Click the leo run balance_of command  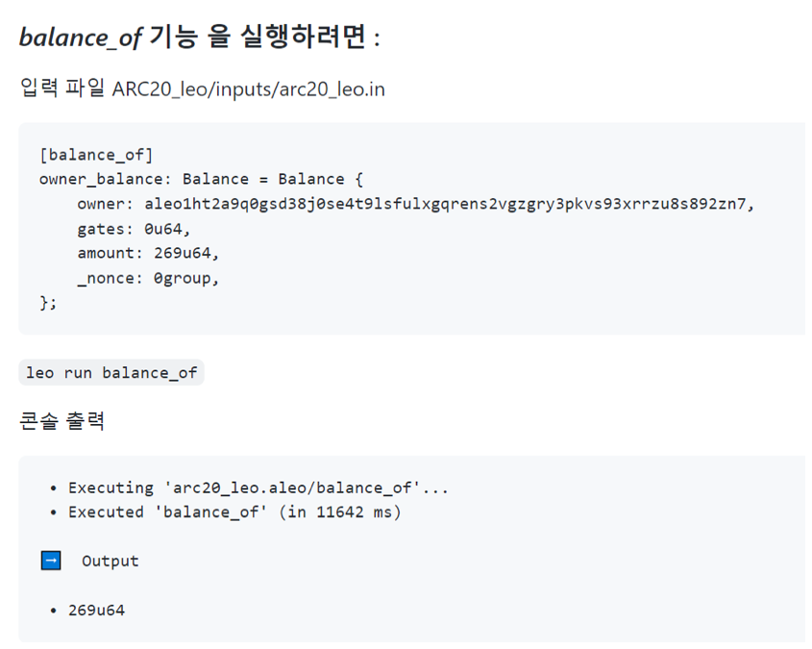coord(111,373)
